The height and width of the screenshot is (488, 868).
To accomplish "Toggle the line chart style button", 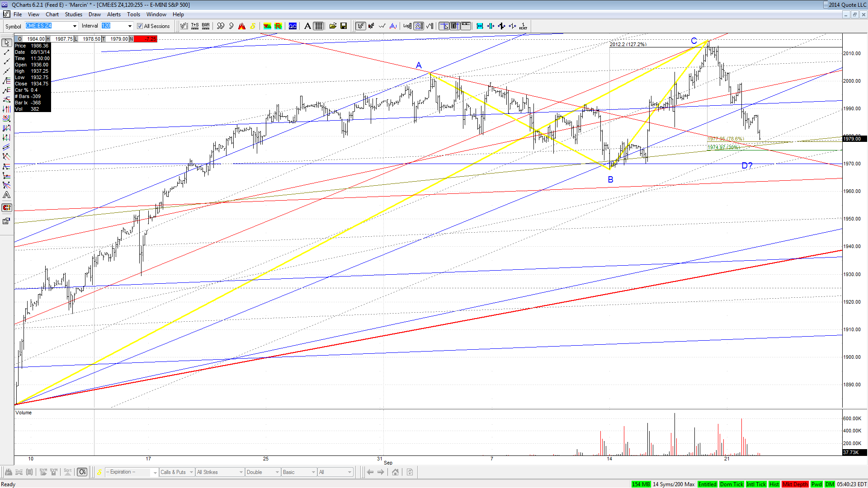I will (382, 26).
